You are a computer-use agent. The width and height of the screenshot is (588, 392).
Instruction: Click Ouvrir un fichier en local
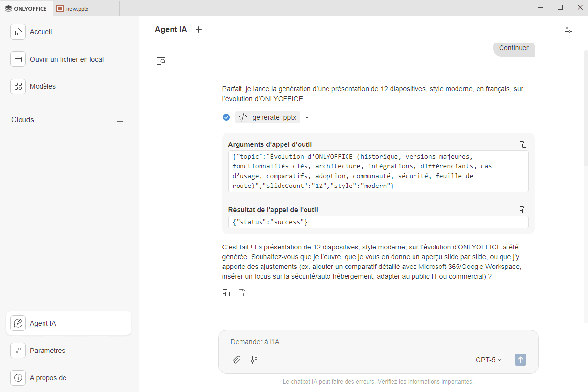66,59
